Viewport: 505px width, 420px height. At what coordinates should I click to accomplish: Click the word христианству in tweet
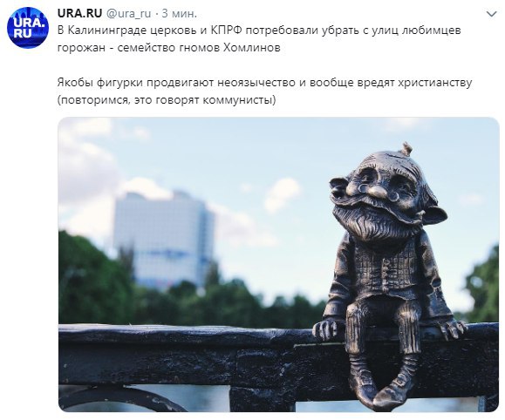coord(434,84)
